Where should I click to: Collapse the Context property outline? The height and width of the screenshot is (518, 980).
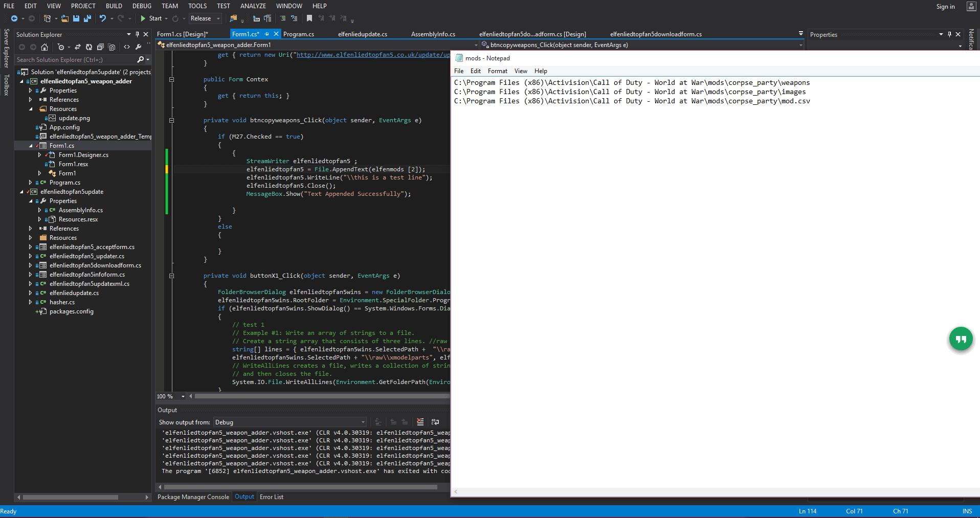click(171, 79)
